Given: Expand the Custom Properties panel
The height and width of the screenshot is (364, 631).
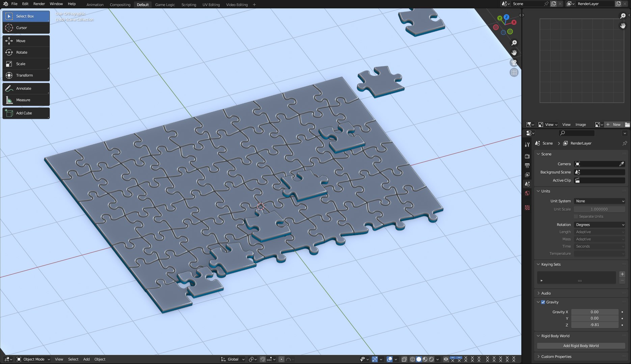Looking at the screenshot, I should pos(556,357).
